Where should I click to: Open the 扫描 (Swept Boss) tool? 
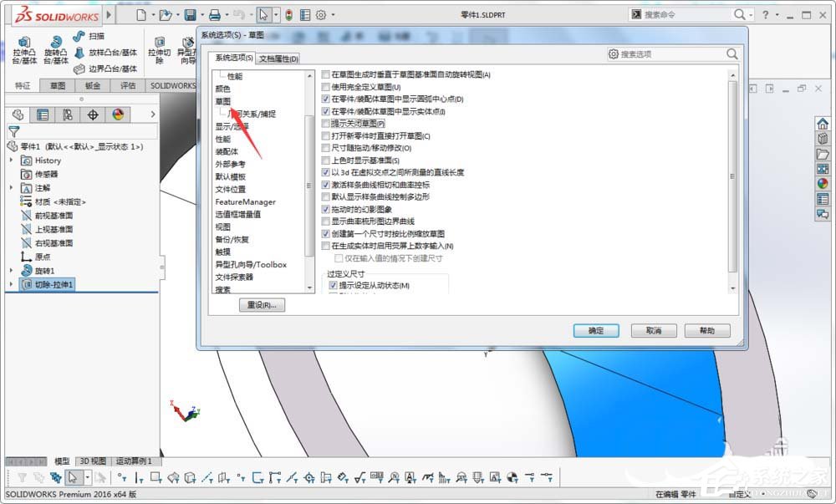pyautogui.click(x=89, y=35)
